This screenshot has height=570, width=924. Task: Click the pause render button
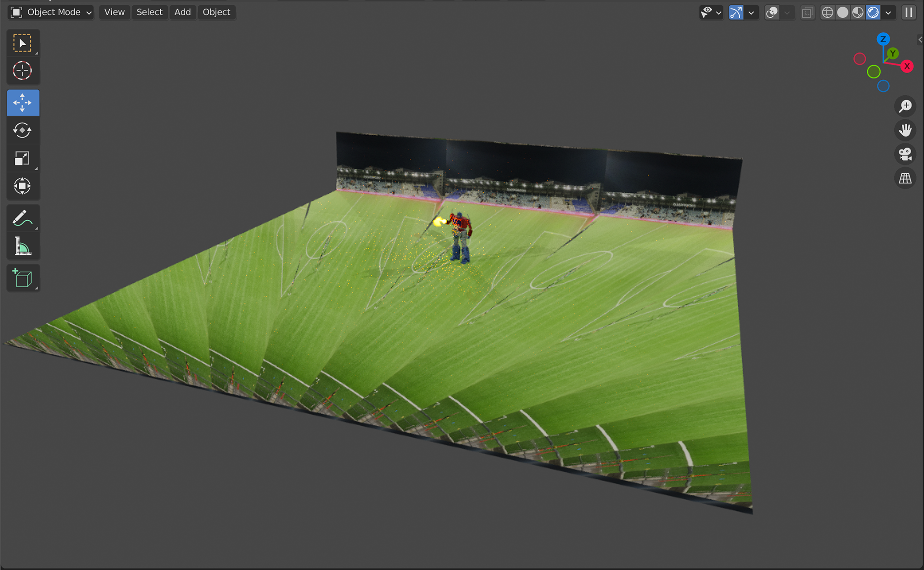[909, 13]
